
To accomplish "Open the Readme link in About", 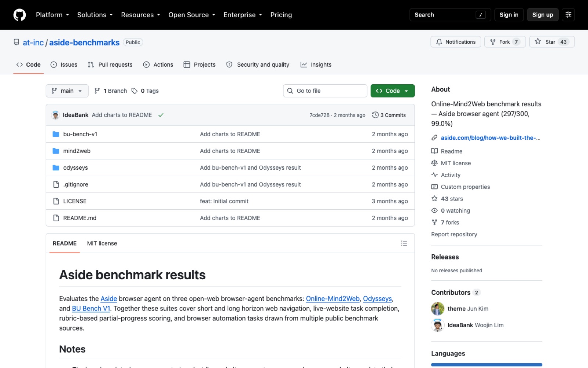I will pyautogui.click(x=447, y=151).
